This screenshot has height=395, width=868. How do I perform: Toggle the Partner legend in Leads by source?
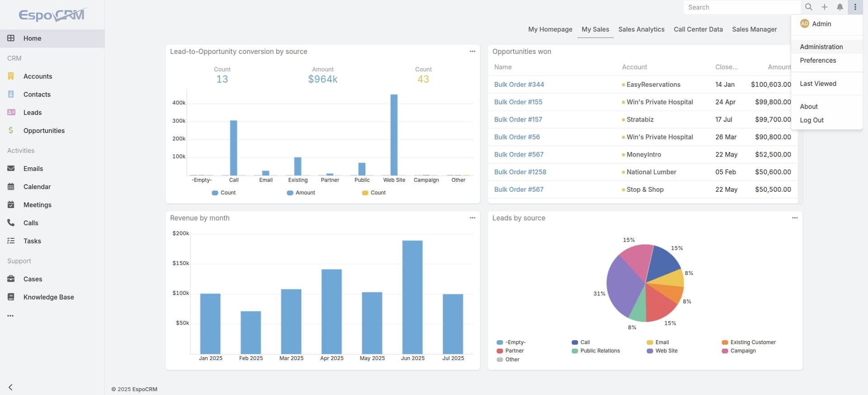[510, 351]
